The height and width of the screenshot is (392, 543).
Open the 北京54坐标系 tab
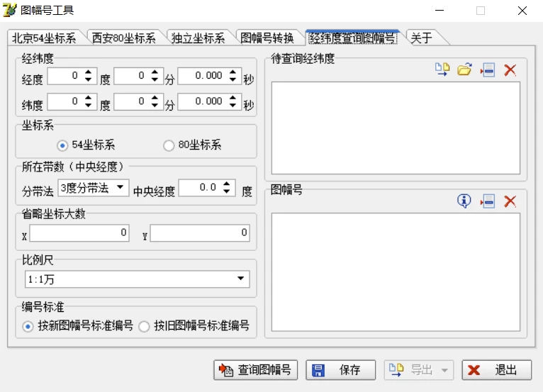[44, 38]
